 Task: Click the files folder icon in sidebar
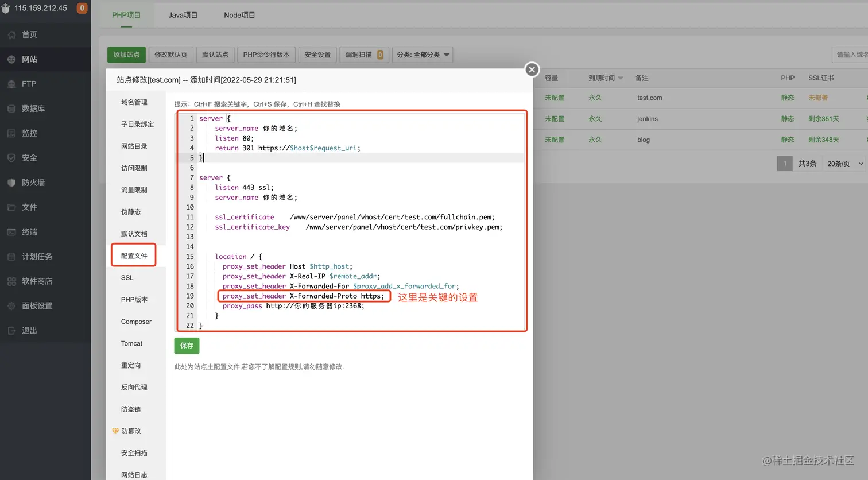[x=11, y=208]
